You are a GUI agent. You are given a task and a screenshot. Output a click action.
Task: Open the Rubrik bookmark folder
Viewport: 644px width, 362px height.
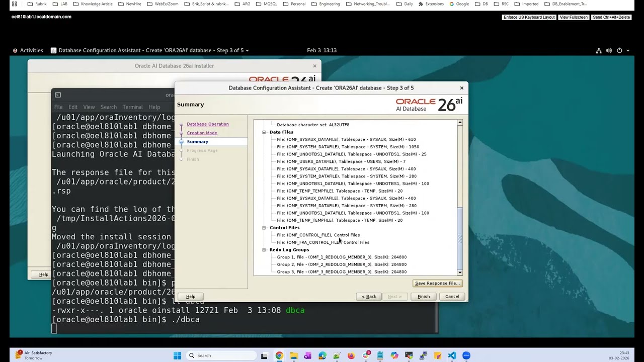(38, 4)
